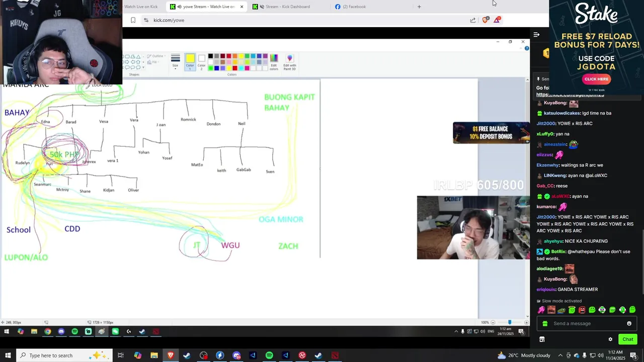
Task: Switch to Facebook browser tab
Action: click(354, 7)
